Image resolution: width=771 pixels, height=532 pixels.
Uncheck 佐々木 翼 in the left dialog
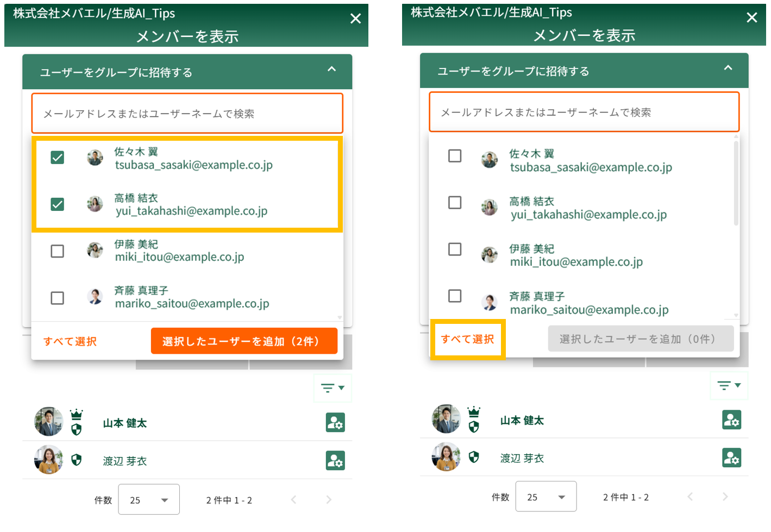click(57, 158)
